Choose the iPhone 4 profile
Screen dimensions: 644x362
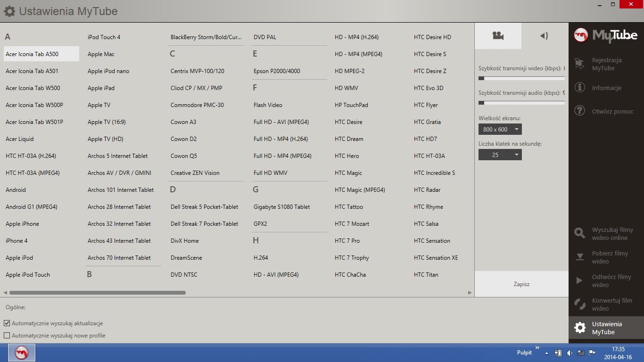point(17,240)
